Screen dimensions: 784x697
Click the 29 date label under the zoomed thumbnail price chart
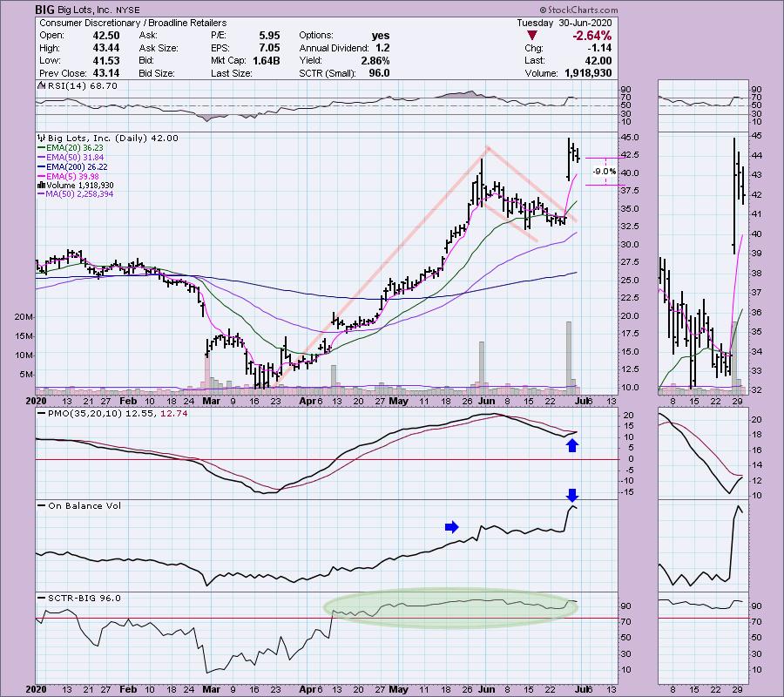[737, 401]
